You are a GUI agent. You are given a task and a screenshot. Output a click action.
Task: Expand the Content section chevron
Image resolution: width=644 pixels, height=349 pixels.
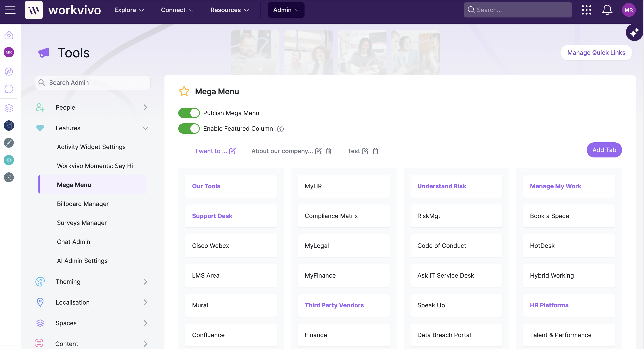145,344
